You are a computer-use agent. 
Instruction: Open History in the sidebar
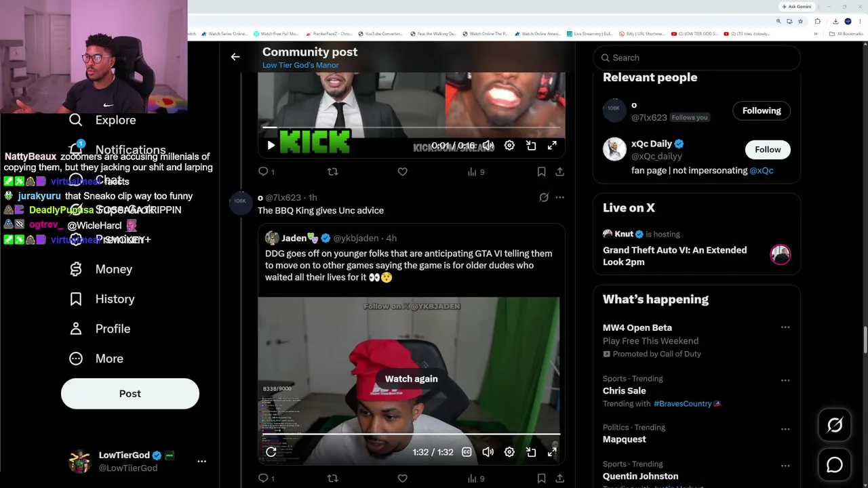click(102, 299)
